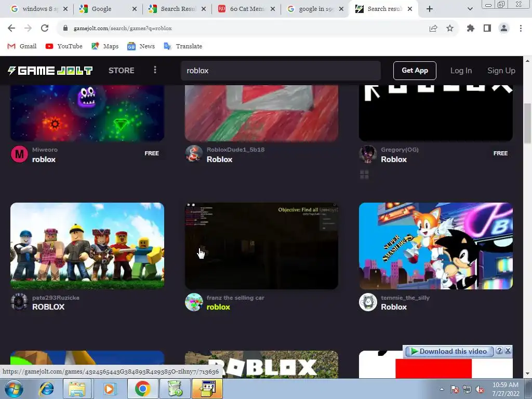Go back to the previous page
The width and height of the screenshot is (532, 399).
[11, 28]
